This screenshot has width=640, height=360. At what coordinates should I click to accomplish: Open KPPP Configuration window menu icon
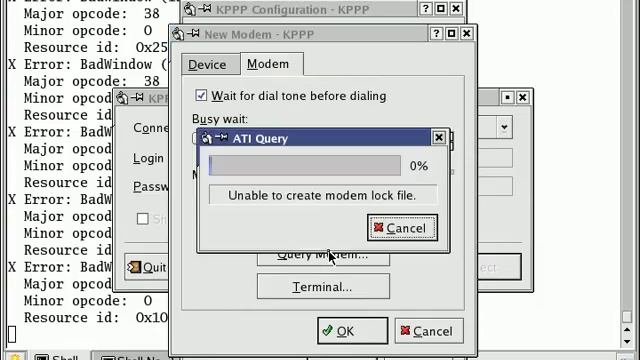pyautogui.click(x=189, y=9)
